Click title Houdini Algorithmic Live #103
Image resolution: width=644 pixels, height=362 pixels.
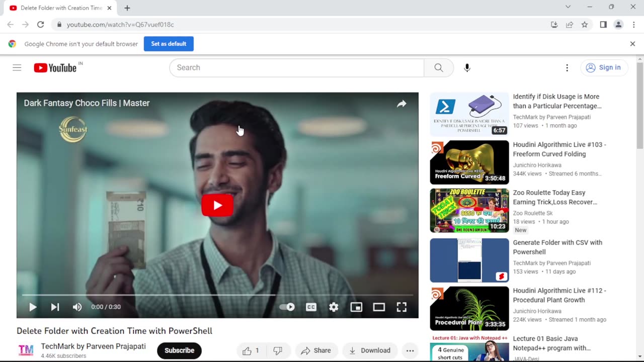[559, 149]
